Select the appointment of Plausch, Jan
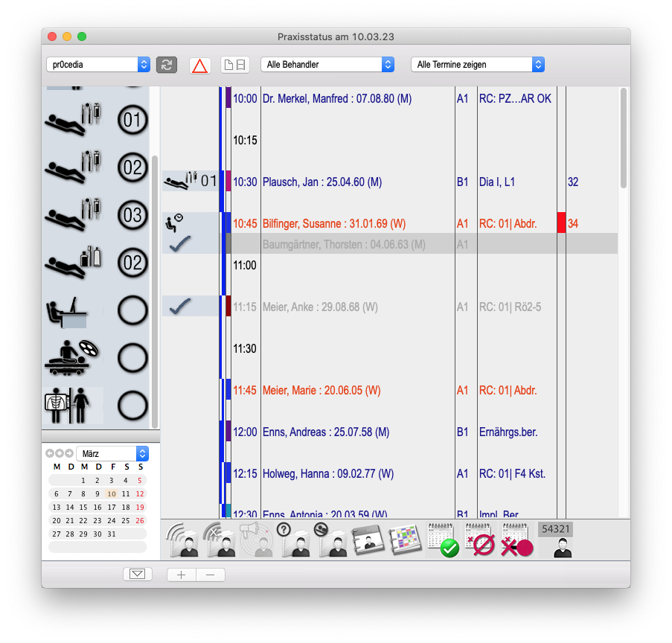Viewport: 672px width, 643px height. tap(321, 182)
